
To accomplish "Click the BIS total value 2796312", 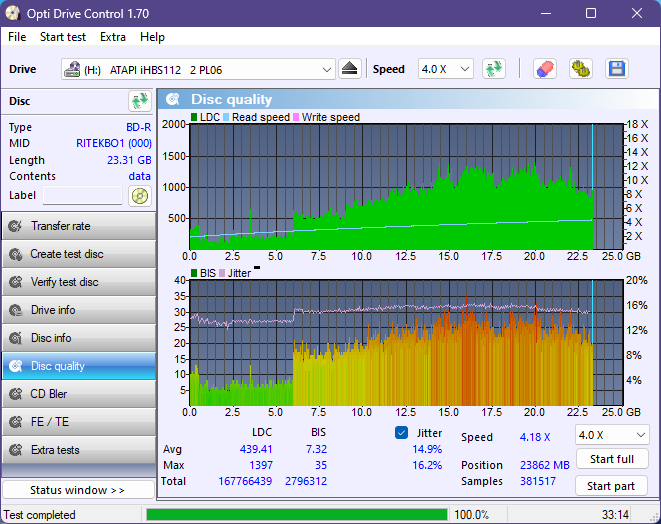I will [306, 481].
